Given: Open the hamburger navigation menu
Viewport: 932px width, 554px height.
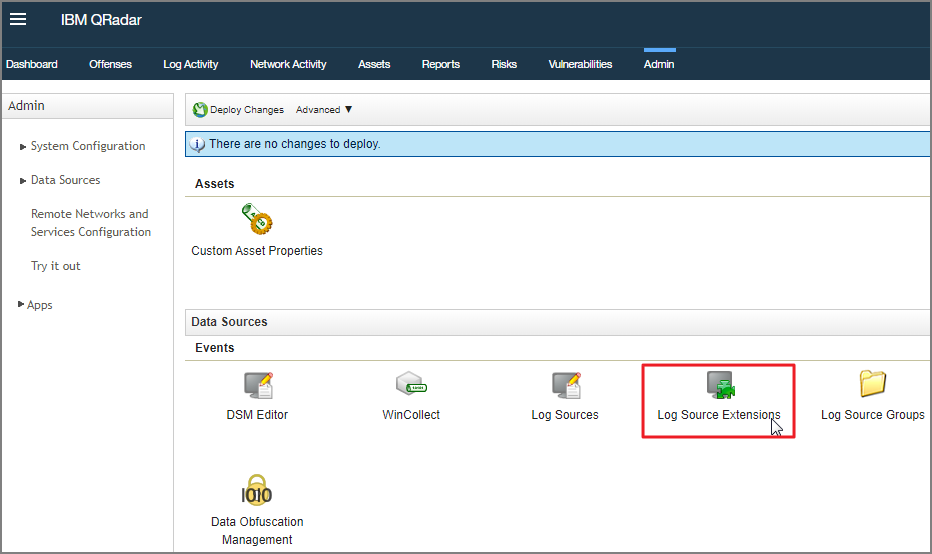Looking at the screenshot, I should pyautogui.click(x=18, y=20).
